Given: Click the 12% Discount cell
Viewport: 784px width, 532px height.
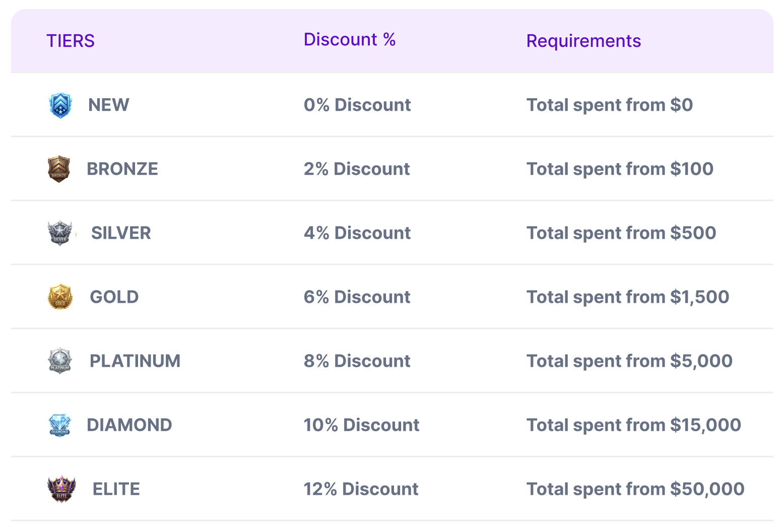Looking at the screenshot, I should pos(361,489).
